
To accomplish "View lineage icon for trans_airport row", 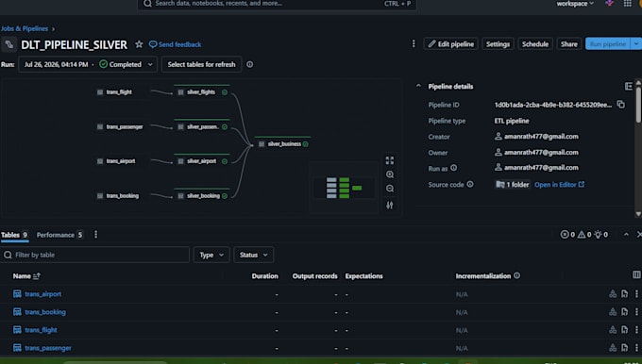I will (613, 294).
